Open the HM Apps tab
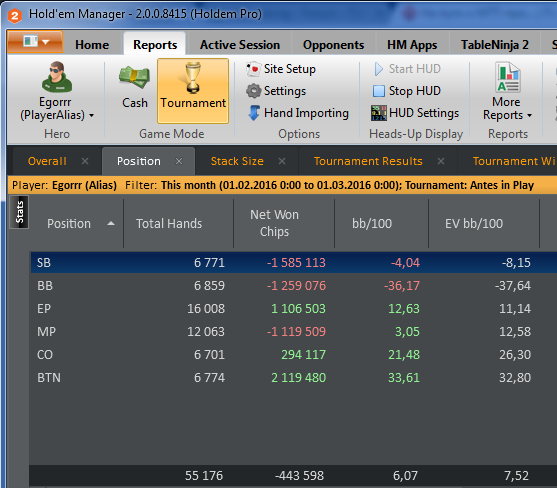557x488 pixels. click(412, 45)
